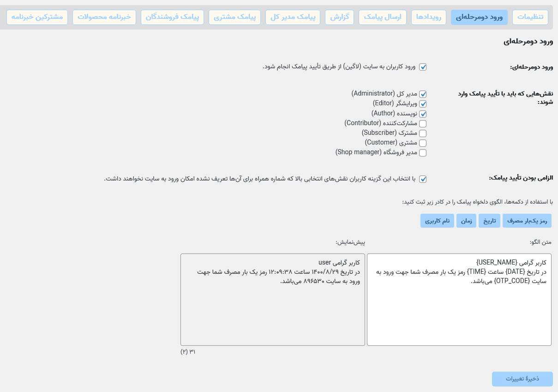
Task: Switch to the رویدادها tab
Action: (429, 17)
